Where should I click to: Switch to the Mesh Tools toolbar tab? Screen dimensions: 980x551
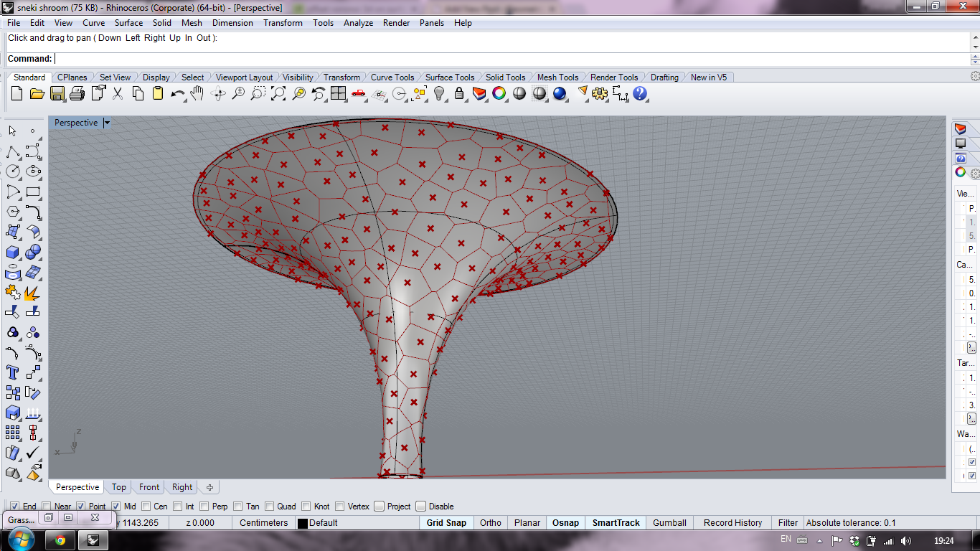[x=557, y=77]
